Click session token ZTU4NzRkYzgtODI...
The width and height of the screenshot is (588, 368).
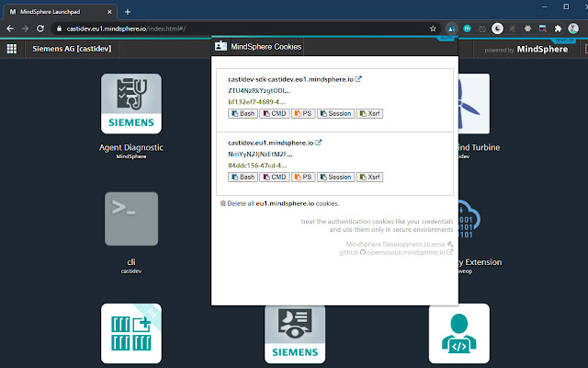click(x=259, y=90)
